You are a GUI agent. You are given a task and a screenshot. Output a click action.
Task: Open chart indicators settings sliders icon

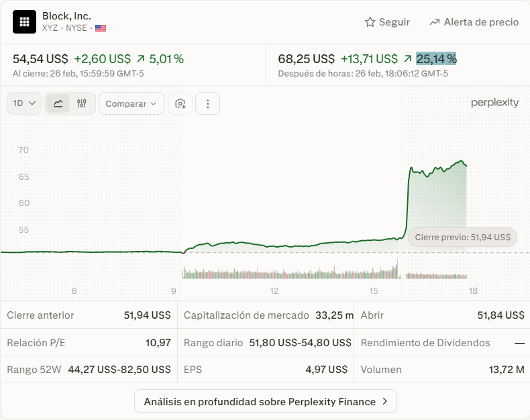[82, 103]
